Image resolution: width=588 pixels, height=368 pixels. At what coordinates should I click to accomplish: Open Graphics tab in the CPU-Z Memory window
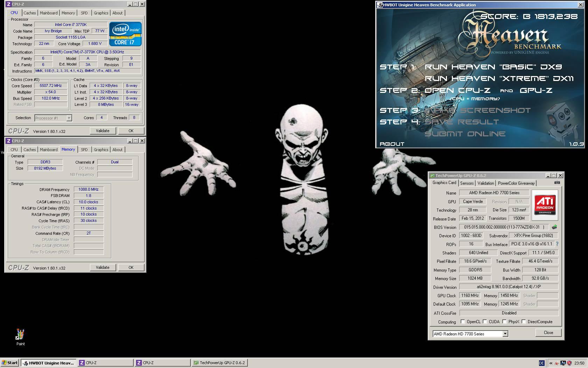[101, 150]
